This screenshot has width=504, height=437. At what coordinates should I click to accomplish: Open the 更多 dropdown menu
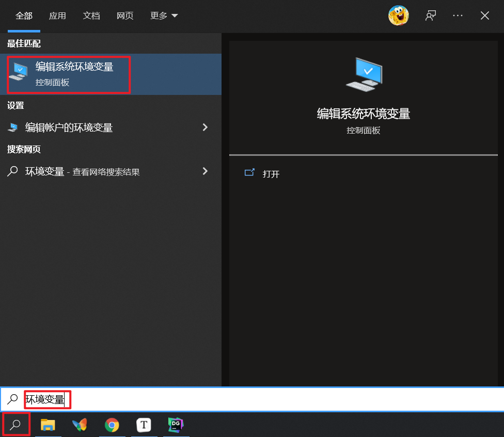[164, 15]
